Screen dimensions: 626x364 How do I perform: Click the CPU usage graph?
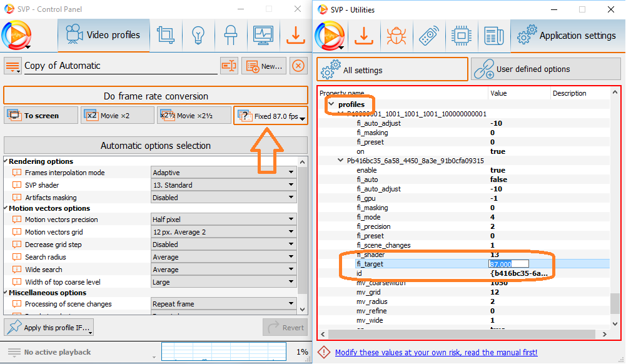(x=224, y=351)
